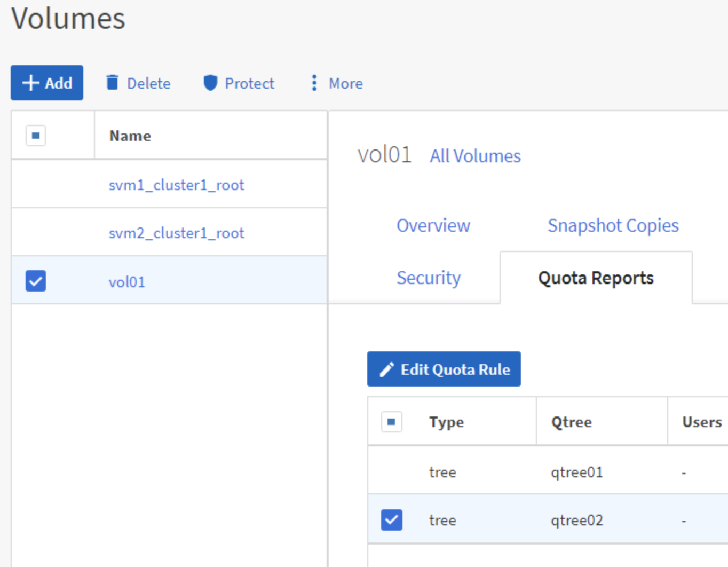Image resolution: width=728 pixels, height=567 pixels.
Task: Sort by the Name column header
Action: pos(130,136)
